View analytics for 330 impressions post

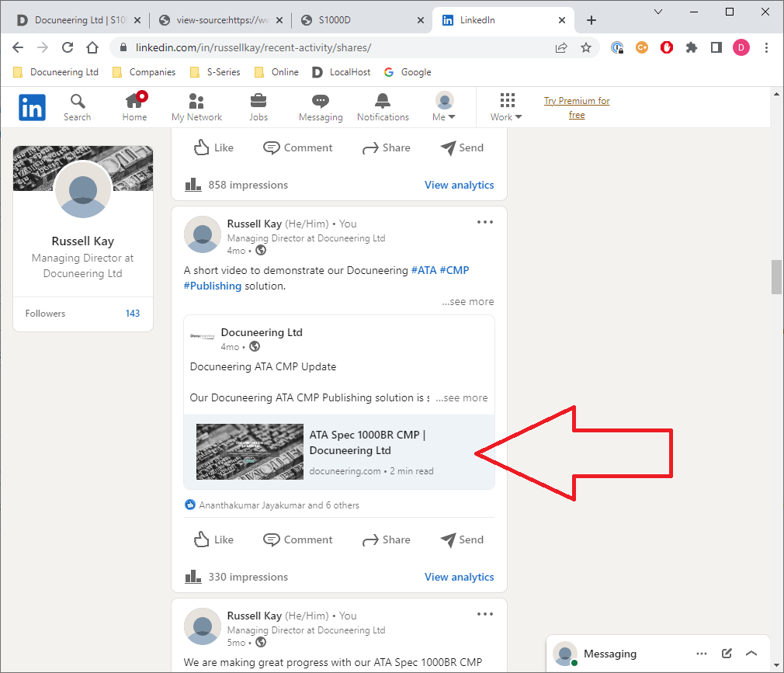(459, 577)
